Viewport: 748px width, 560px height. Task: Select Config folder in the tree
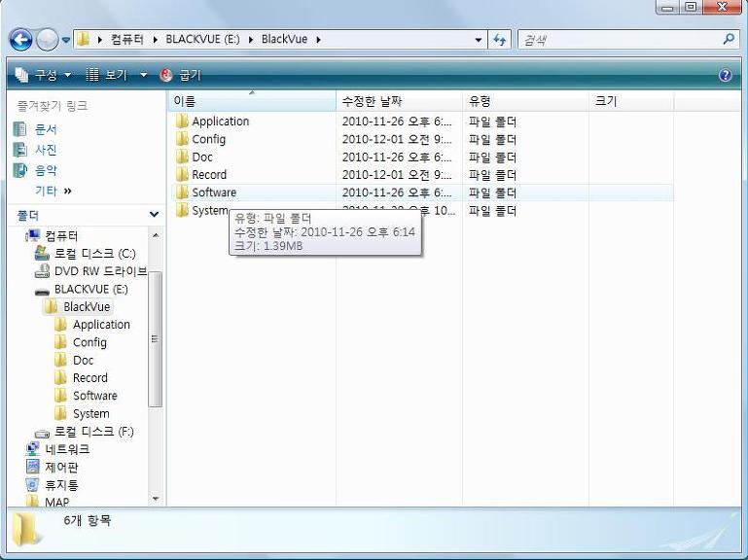coord(89,342)
